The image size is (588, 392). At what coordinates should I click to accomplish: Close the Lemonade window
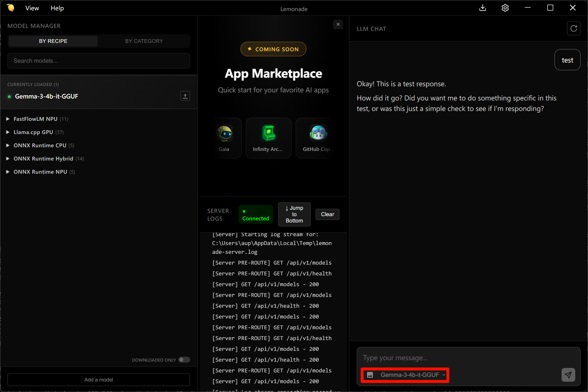click(573, 8)
